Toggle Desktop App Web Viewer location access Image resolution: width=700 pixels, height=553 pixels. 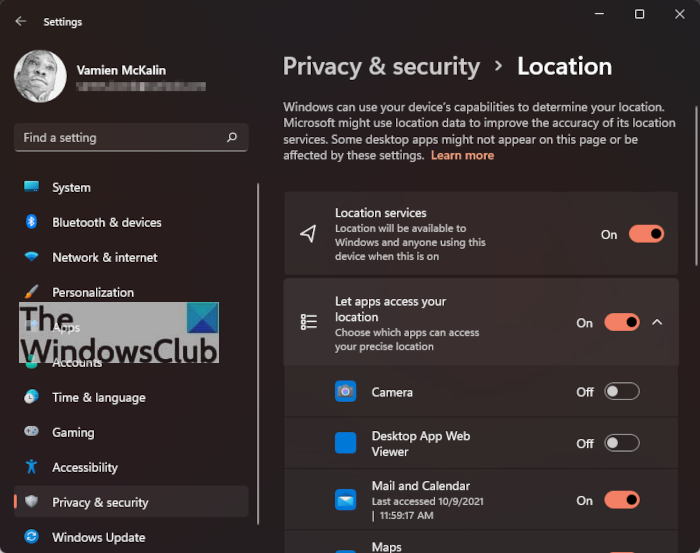(x=622, y=443)
